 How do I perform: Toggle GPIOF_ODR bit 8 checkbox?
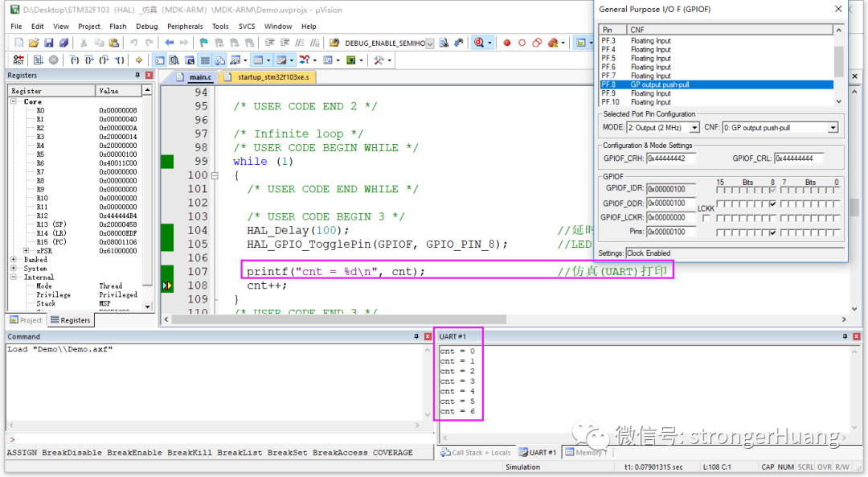(773, 204)
